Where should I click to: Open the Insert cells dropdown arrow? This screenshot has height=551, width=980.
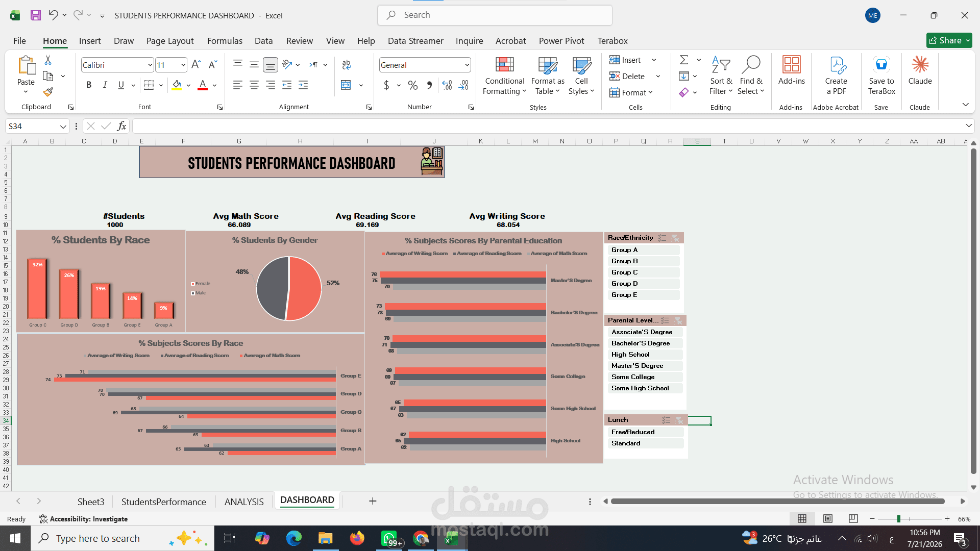654,60
